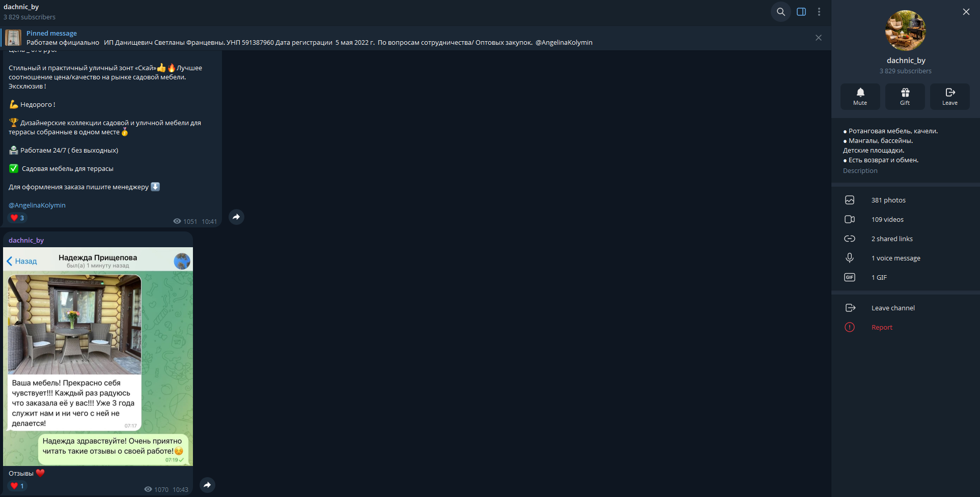
Task: Click the 1070 views counter
Action: pos(156,489)
